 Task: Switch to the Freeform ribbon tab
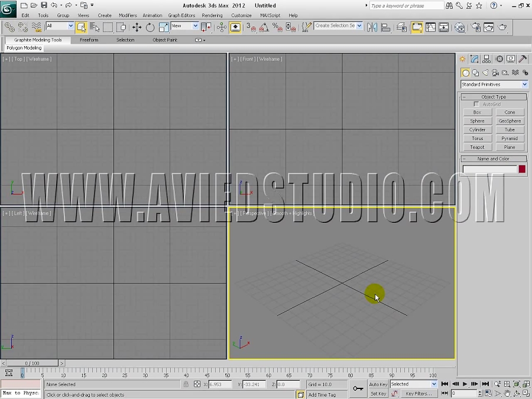pos(89,40)
